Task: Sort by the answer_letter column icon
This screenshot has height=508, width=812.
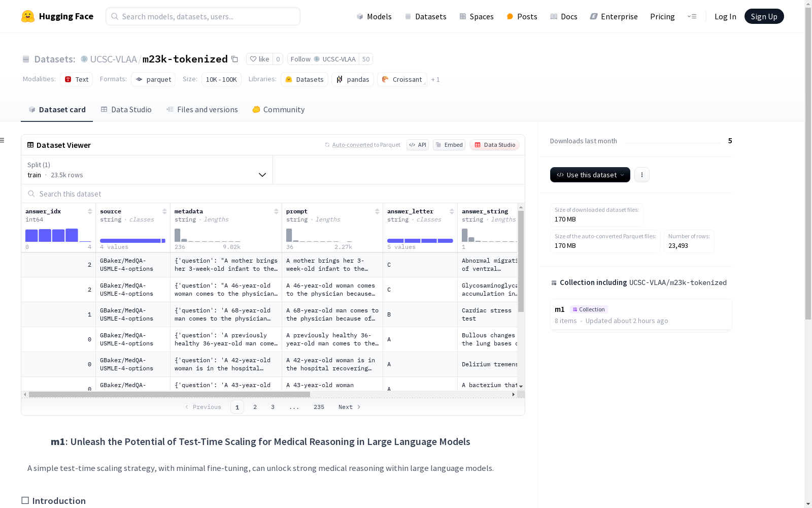Action: click(452, 211)
